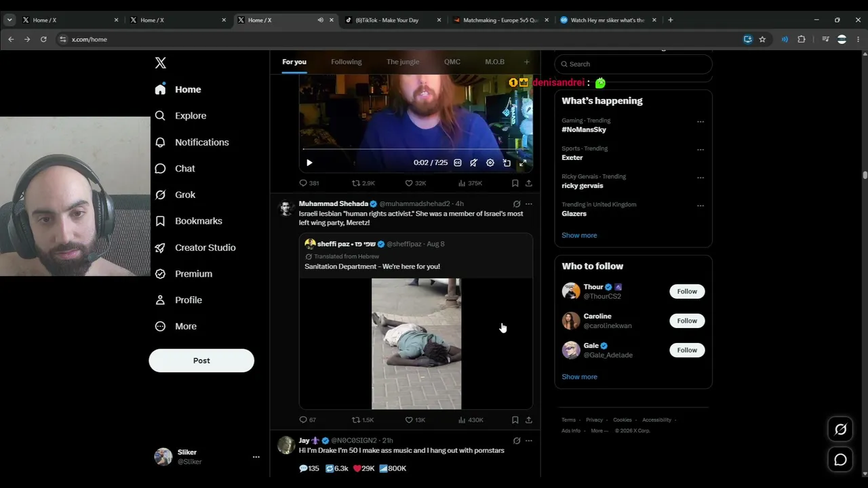This screenshot has width=868, height=488.
Task: Expand More in the left sidebar
Action: 176,327
